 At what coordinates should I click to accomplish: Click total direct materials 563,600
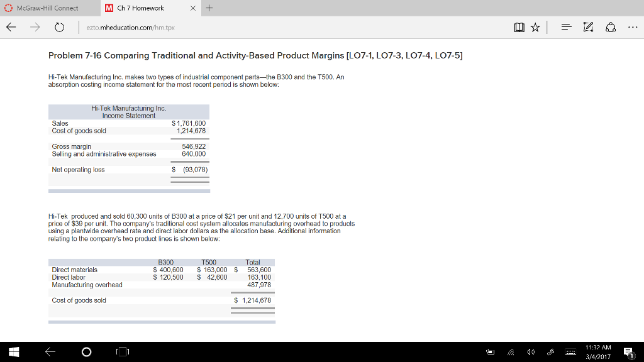258,270
